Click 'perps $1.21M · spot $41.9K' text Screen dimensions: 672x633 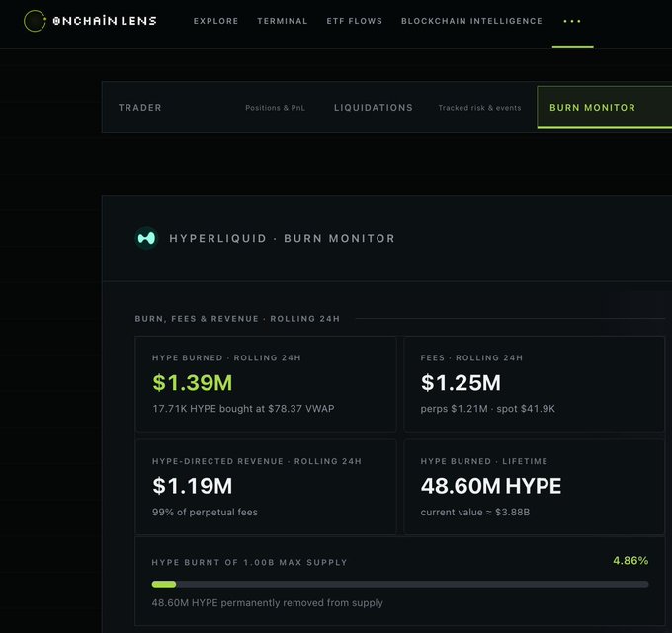tap(488, 409)
